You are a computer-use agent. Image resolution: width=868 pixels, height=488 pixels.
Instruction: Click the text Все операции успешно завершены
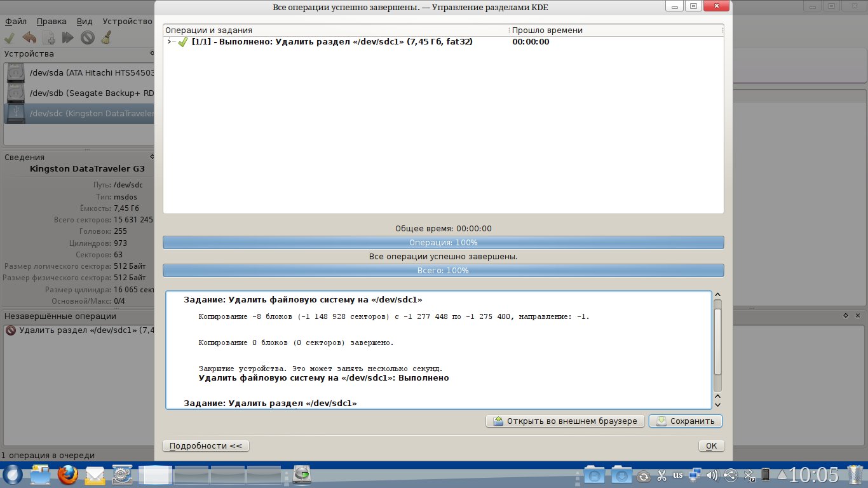444,257
